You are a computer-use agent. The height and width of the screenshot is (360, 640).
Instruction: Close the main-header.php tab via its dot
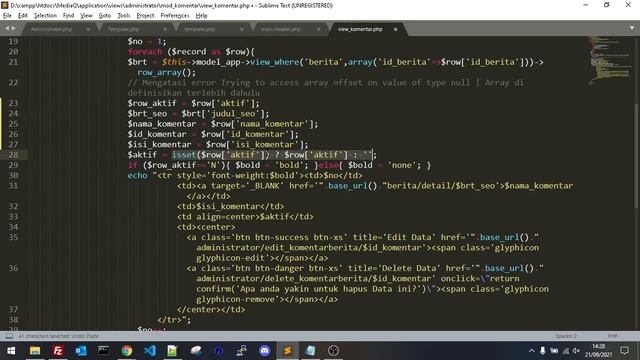tap(318, 29)
